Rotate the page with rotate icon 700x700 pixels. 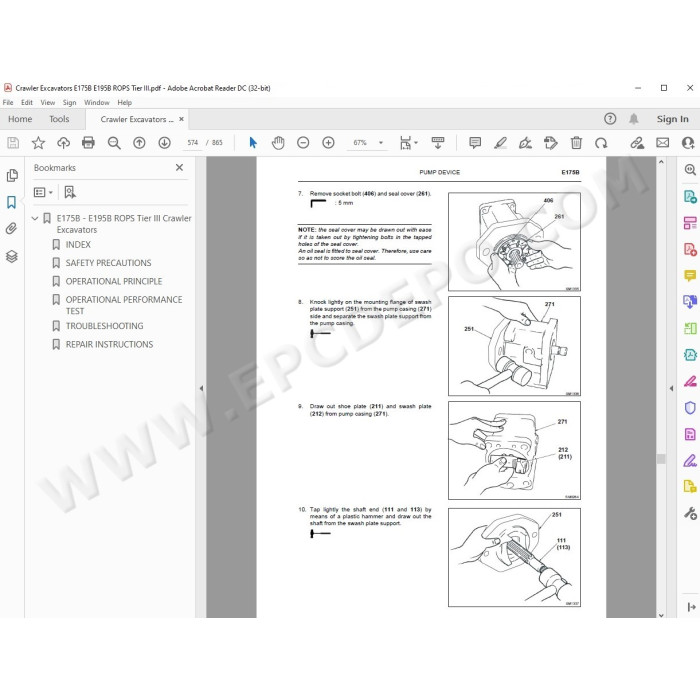(601, 143)
